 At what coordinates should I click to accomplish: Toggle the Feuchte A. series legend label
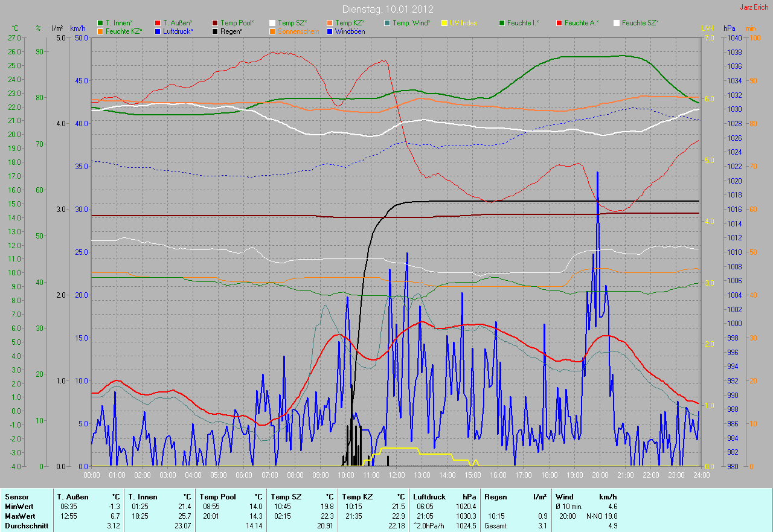click(582, 23)
